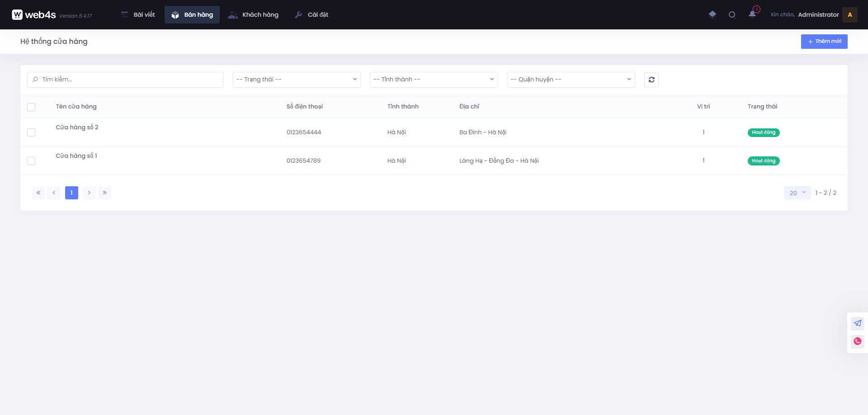
Task: Open the notifications bell
Action: click(x=752, y=14)
